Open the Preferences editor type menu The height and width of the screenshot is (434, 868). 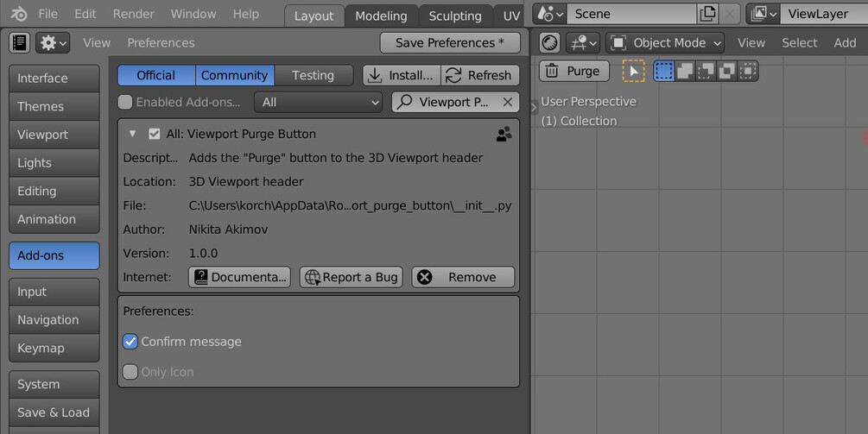(x=19, y=42)
